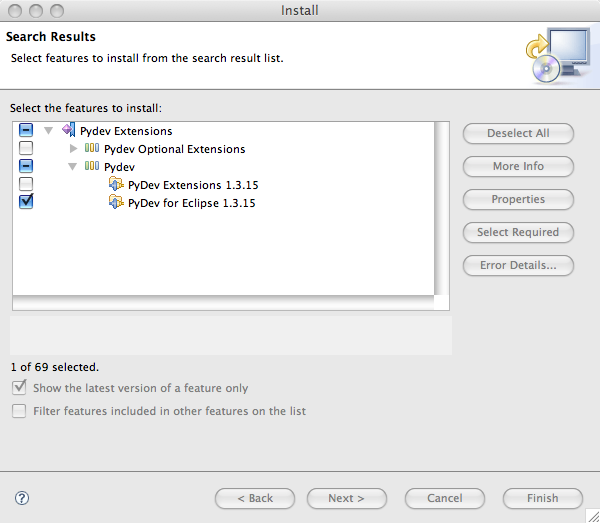
Task: Collapse the Pydev Extensions tree node
Action: tap(48, 131)
